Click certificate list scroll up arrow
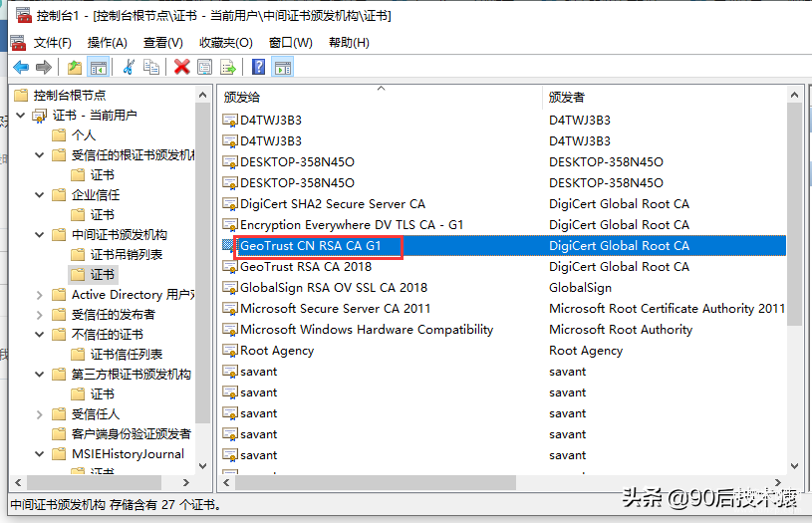The image size is (812, 523). pos(794,96)
